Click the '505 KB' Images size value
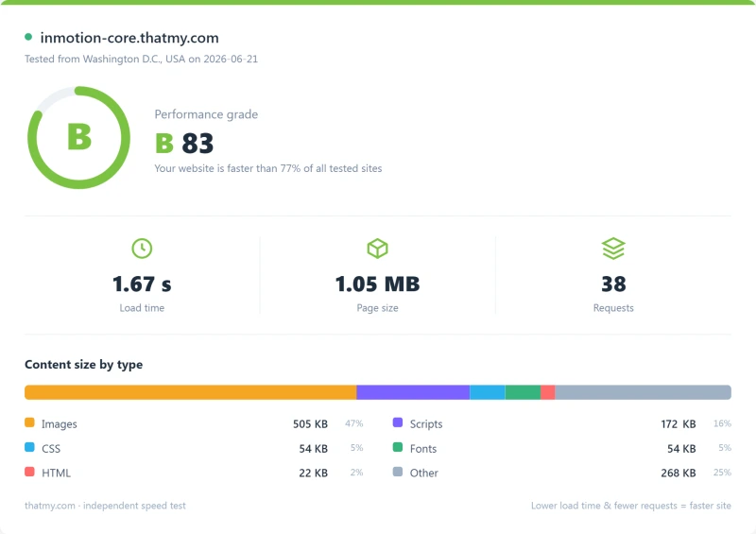Image resolution: width=756 pixels, height=534 pixels. pos(311,424)
